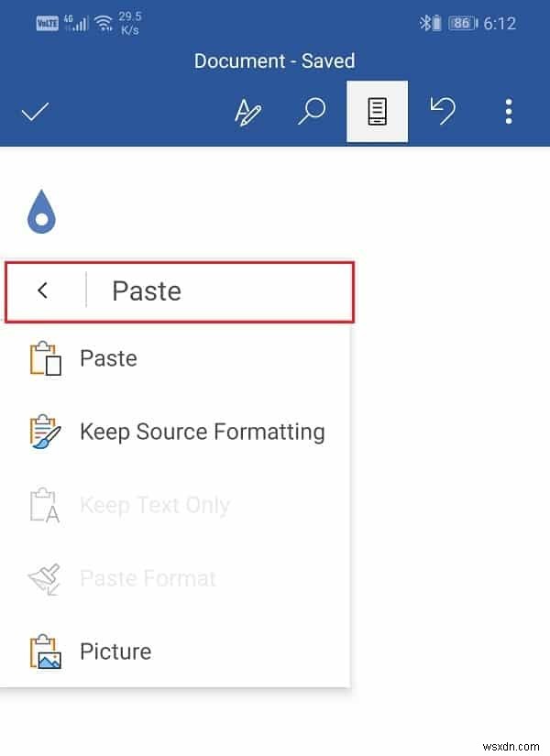Select the Paste Format option
This screenshot has height=756, width=550.
tap(148, 578)
